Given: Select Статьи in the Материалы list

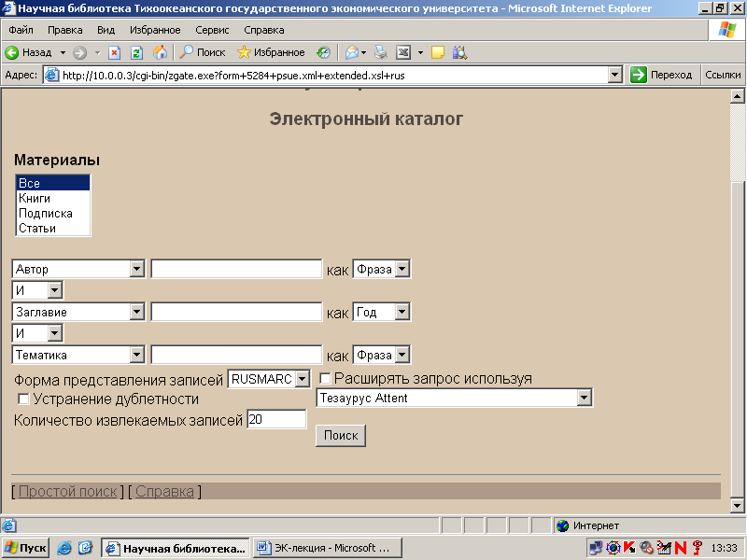Looking at the screenshot, I should pyautogui.click(x=53, y=228).
